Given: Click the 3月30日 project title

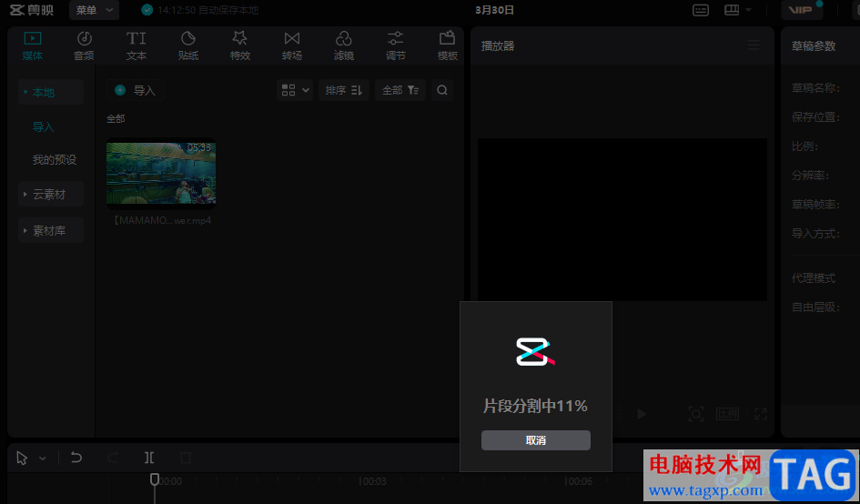Looking at the screenshot, I should [x=495, y=10].
